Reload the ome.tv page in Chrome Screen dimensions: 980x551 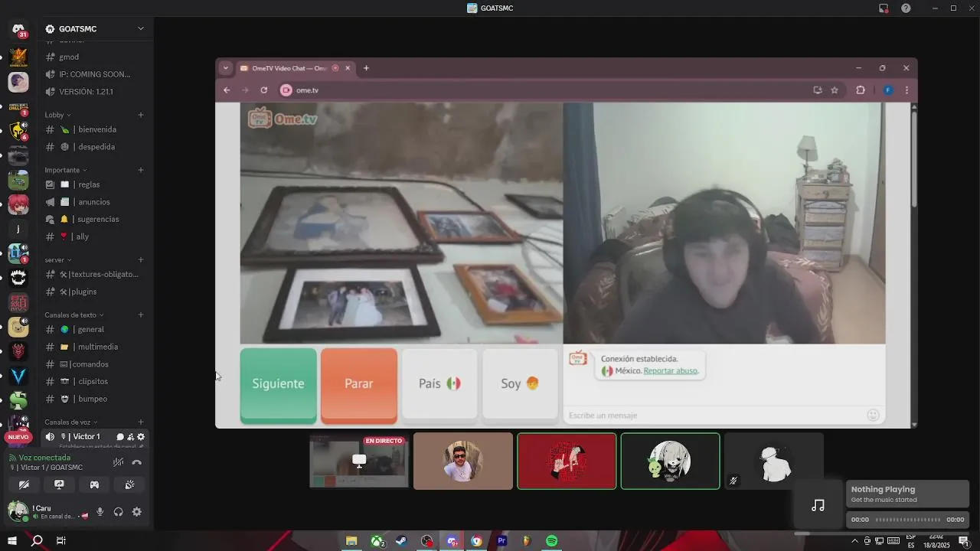click(x=264, y=90)
